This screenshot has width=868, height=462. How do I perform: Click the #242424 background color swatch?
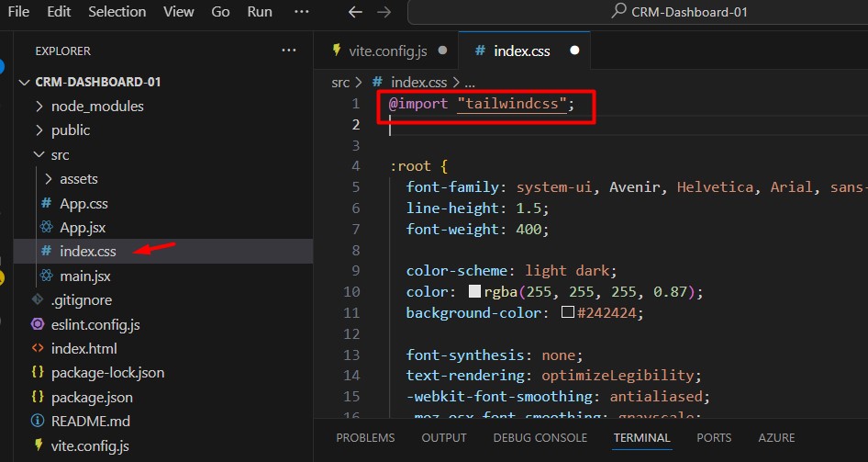coord(568,313)
